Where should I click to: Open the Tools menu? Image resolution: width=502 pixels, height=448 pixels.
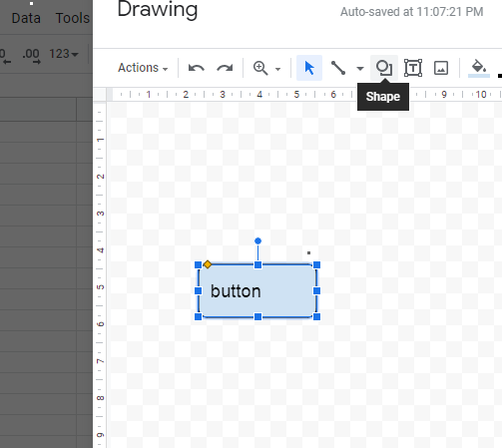coord(73,18)
